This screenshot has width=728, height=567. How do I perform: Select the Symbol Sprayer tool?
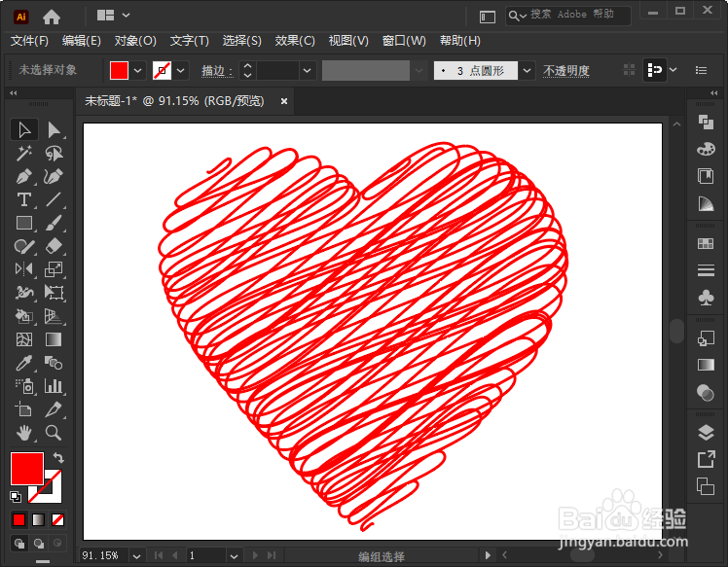click(x=24, y=386)
